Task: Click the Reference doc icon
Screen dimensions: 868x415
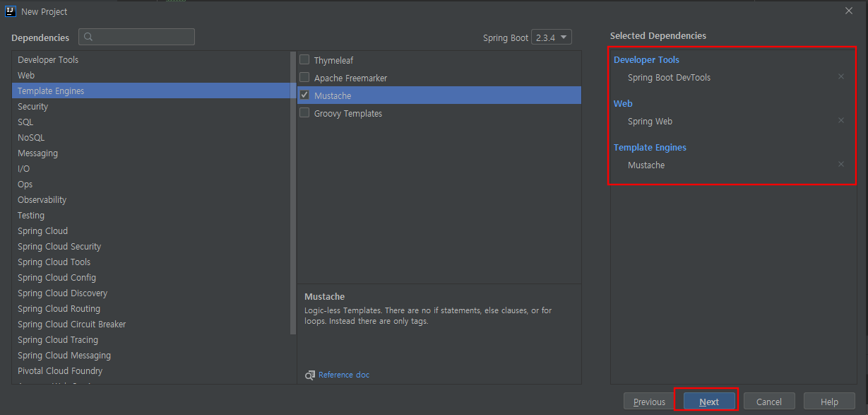Action: pyautogui.click(x=310, y=375)
